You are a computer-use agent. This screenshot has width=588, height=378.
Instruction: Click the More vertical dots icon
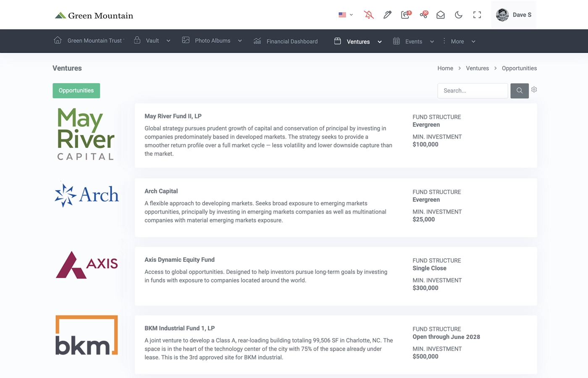pyautogui.click(x=444, y=41)
